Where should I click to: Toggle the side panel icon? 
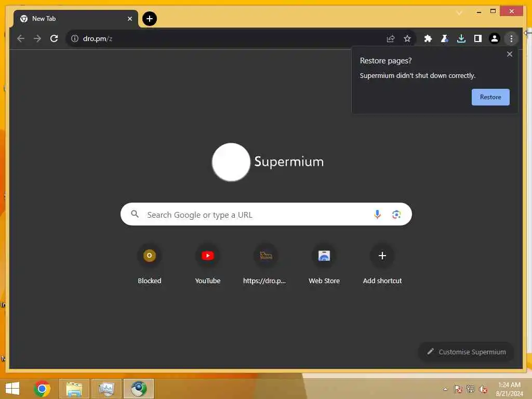click(478, 38)
